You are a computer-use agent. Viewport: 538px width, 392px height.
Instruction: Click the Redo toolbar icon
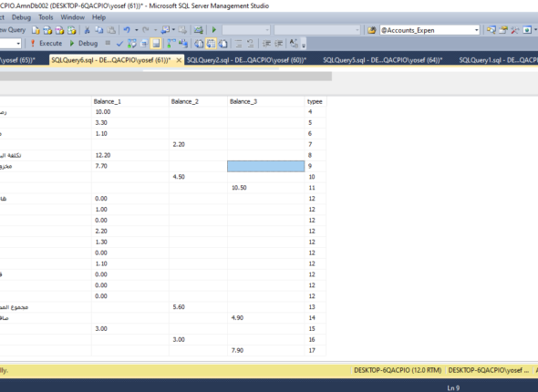click(x=146, y=30)
